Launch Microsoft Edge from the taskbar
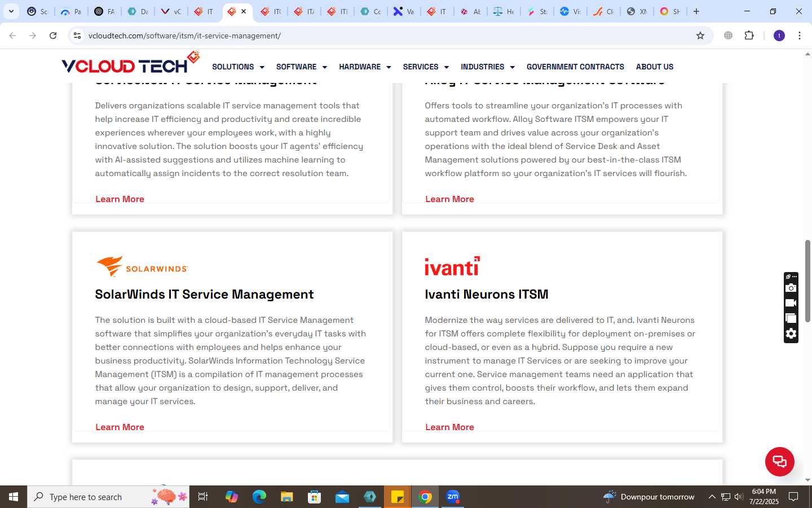Viewport: 812px width, 508px height. [259, 497]
